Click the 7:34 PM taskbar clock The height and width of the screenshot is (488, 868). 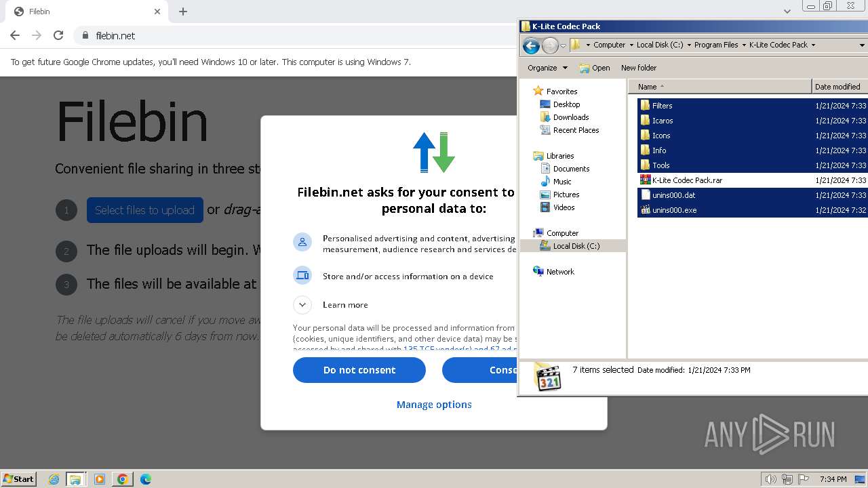click(x=833, y=479)
